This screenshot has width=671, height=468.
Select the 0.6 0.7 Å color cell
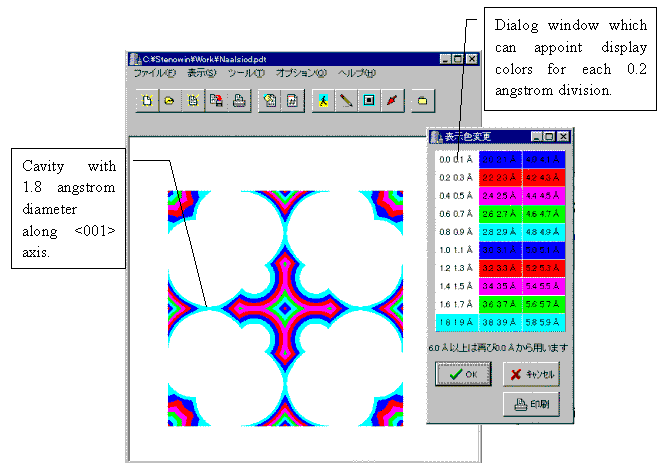(x=457, y=213)
